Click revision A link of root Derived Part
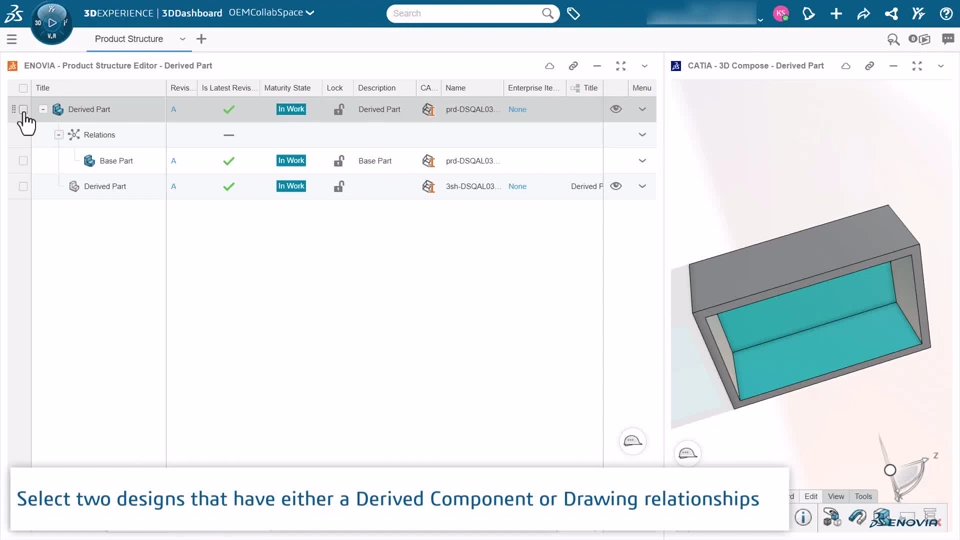This screenshot has width=960, height=540. pos(173,109)
